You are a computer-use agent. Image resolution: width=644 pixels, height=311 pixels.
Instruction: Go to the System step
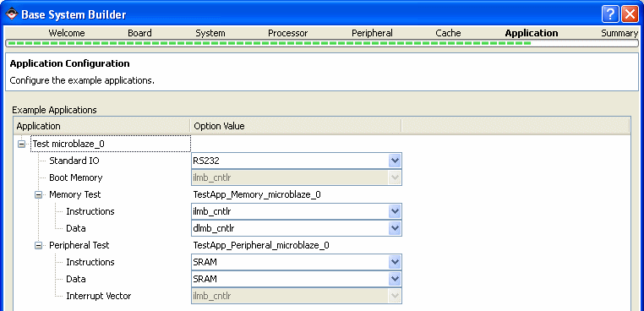210,33
